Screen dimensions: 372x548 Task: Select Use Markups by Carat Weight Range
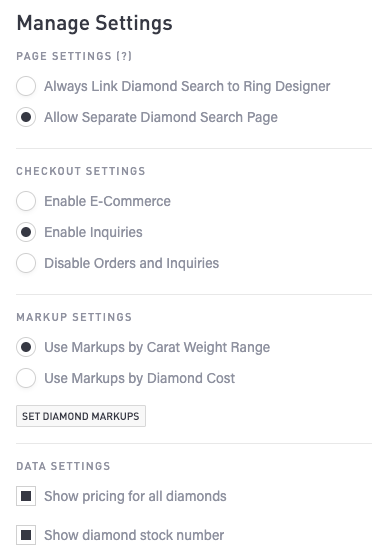(x=26, y=347)
